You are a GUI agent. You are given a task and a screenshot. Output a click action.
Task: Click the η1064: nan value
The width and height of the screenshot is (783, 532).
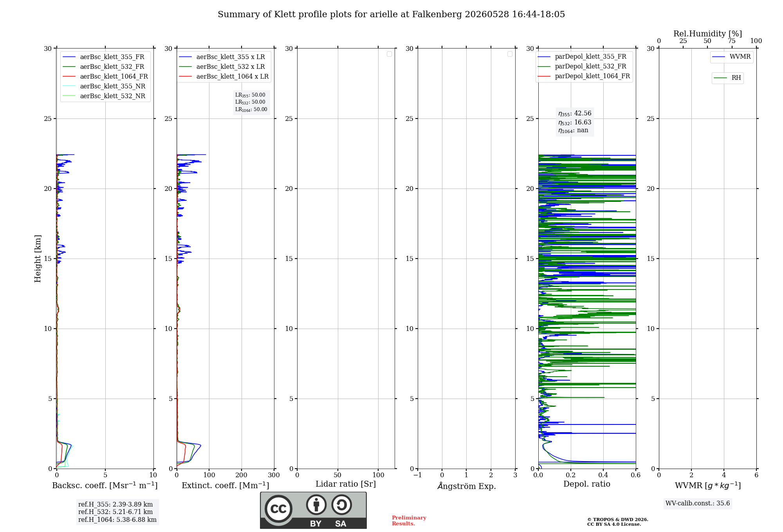(x=573, y=131)
